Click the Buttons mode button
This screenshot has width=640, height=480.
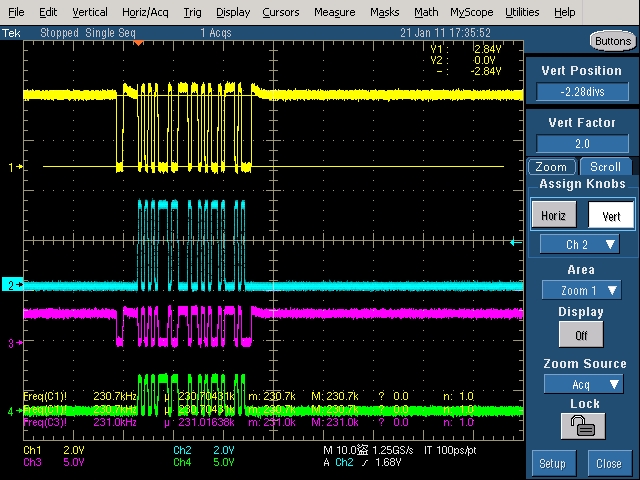(x=613, y=41)
